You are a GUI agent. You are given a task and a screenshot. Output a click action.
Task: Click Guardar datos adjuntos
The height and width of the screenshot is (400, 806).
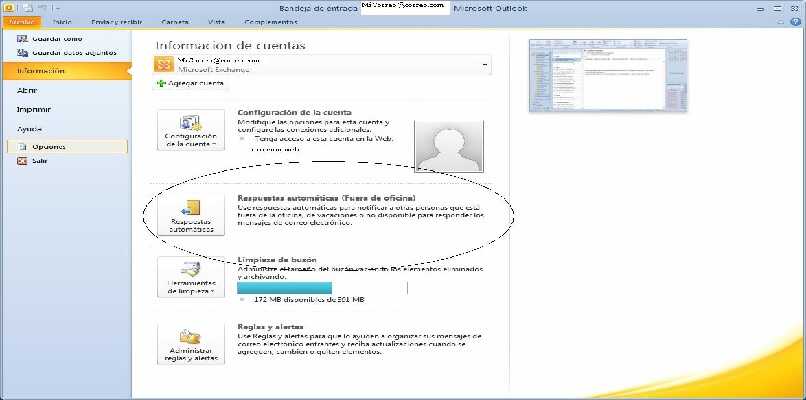pos(75,52)
